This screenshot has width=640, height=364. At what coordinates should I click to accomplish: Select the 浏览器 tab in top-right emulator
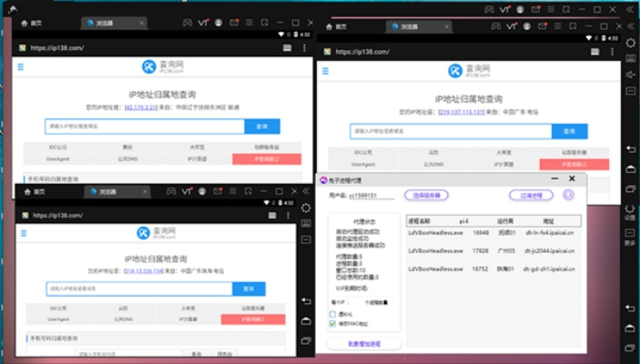coord(404,27)
